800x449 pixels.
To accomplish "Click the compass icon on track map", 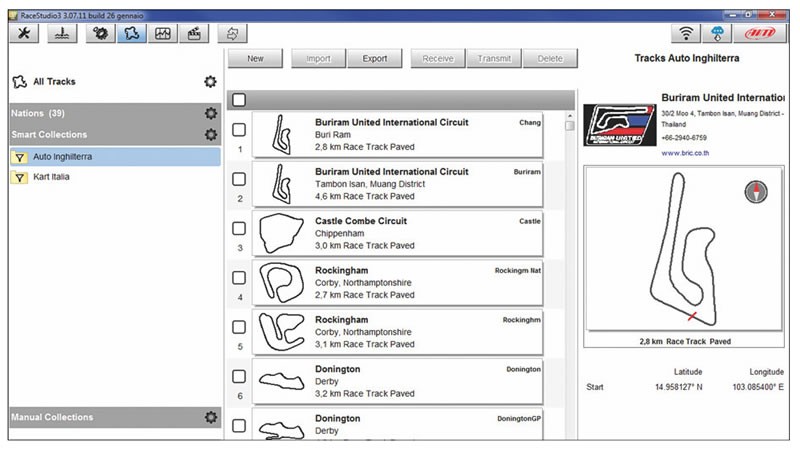I will tap(756, 192).
